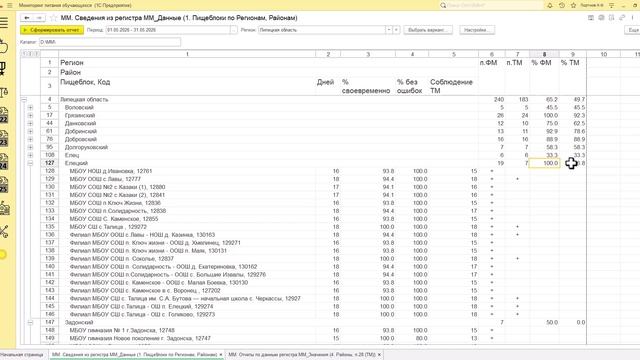This screenshot has height=360, width=640.
Task: Clear the Регион field with x button
Action: (x=396, y=30)
